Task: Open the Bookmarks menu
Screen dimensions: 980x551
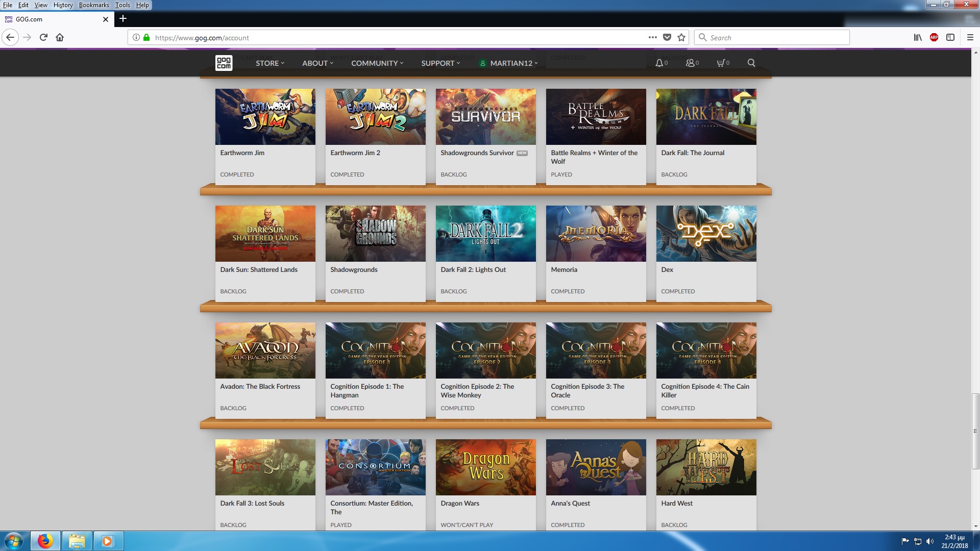Action: click(x=94, y=5)
